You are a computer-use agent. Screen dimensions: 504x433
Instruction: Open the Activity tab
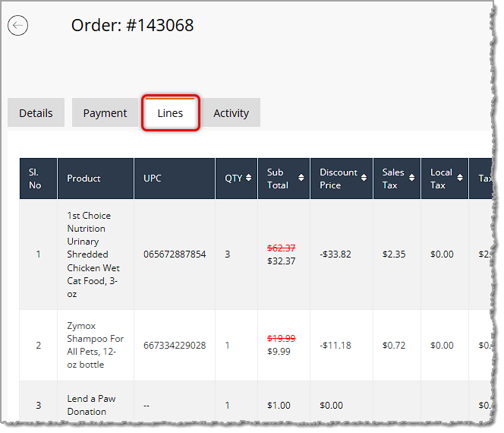pos(231,113)
